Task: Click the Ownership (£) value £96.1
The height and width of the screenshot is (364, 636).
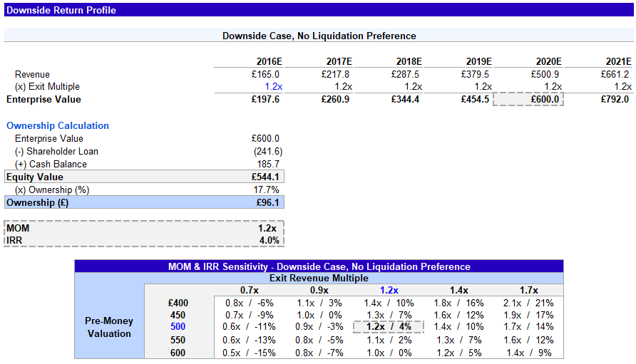Action: (x=267, y=203)
